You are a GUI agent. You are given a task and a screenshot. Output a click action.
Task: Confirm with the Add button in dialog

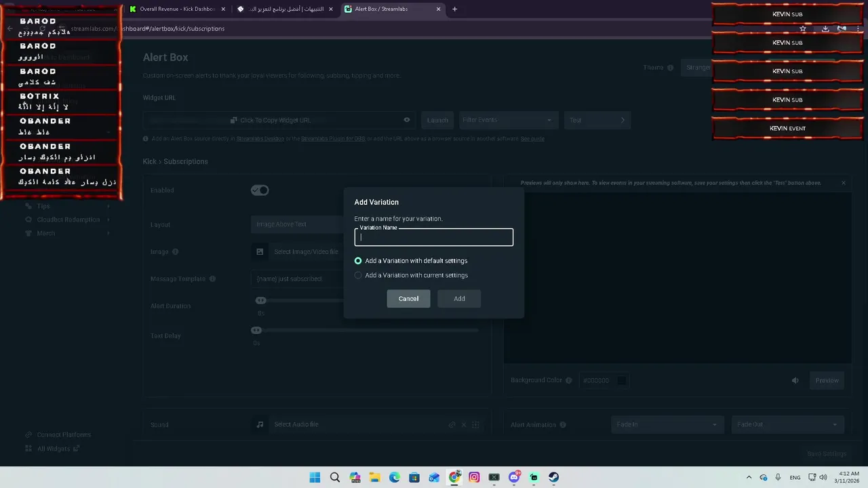pyautogui.click(x=459, y=299)
